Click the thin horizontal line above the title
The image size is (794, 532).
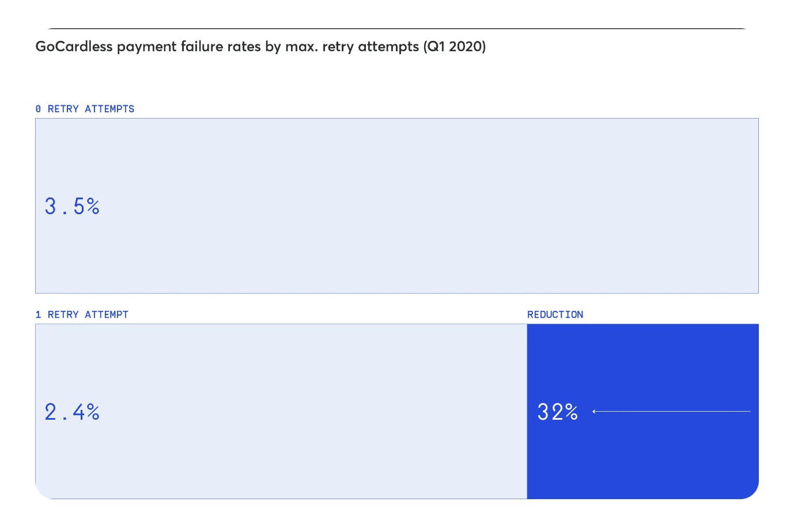[396, 28]
